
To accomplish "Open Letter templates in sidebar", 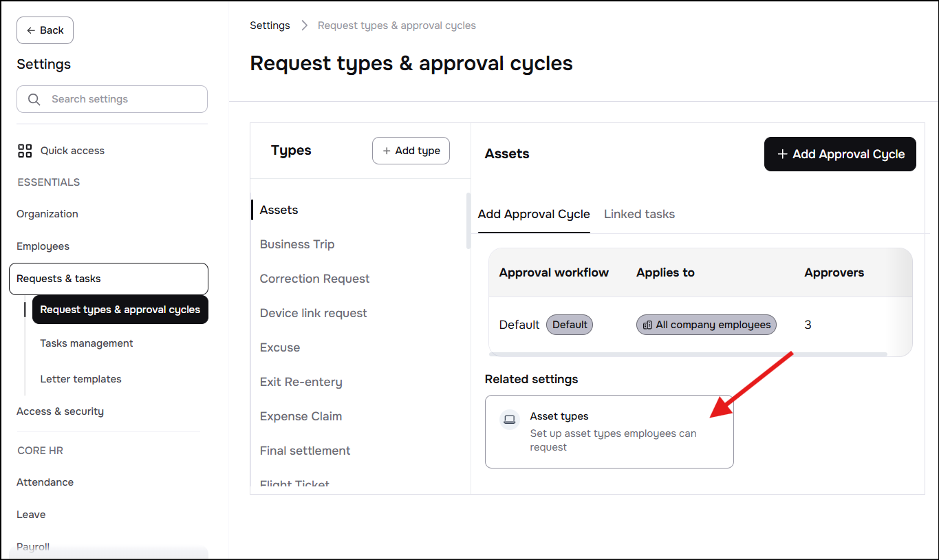I will (80, 379).
